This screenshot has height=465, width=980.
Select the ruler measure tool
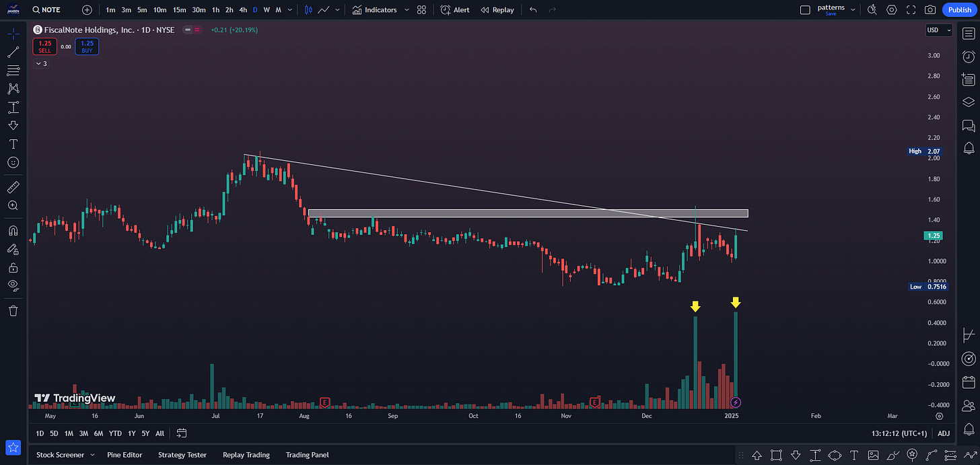(x=13, y=187)
